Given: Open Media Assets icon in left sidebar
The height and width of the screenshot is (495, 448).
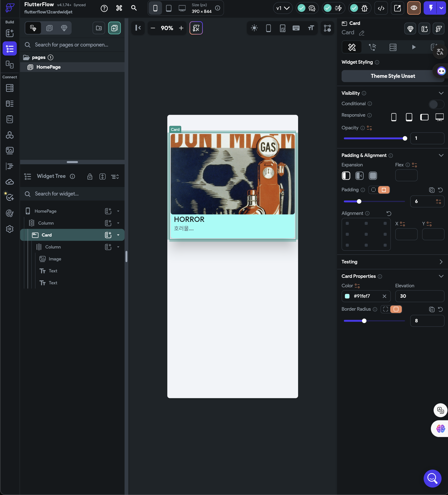Looking at the screenshot, I should pos(10,150).
